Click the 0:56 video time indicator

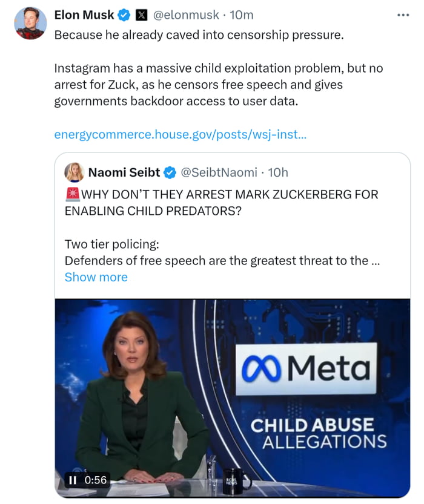pos(95,480)
